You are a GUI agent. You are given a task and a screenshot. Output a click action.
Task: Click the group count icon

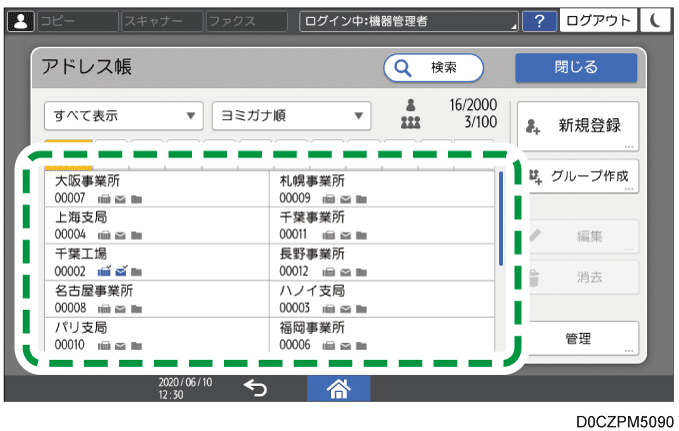click(x=411, y=123)
